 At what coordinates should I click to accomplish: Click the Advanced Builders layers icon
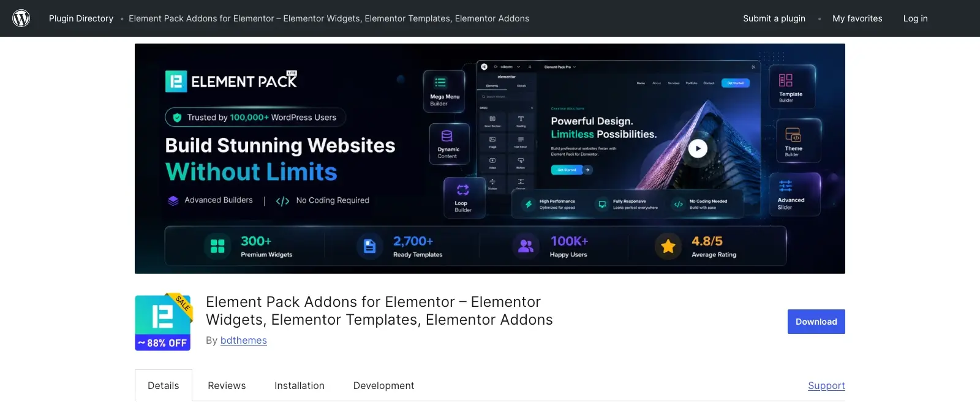(173, 200)
